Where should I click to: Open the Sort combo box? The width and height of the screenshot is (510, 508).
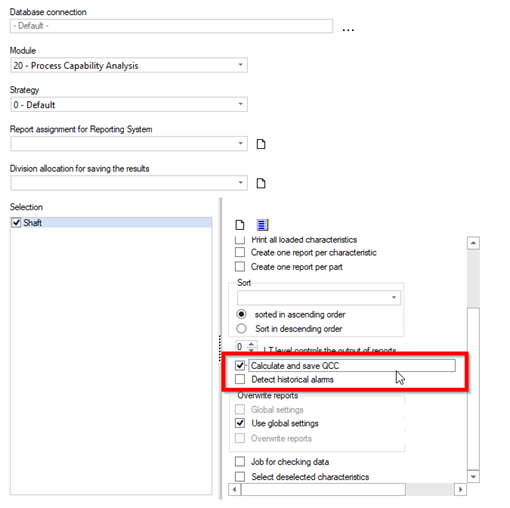tap(319, 297)
